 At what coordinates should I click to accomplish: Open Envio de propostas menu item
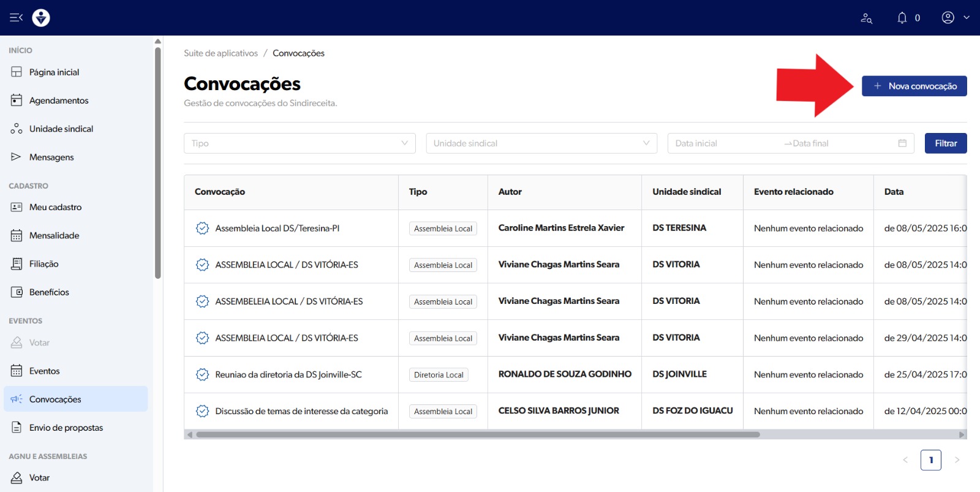click(66, 428)
